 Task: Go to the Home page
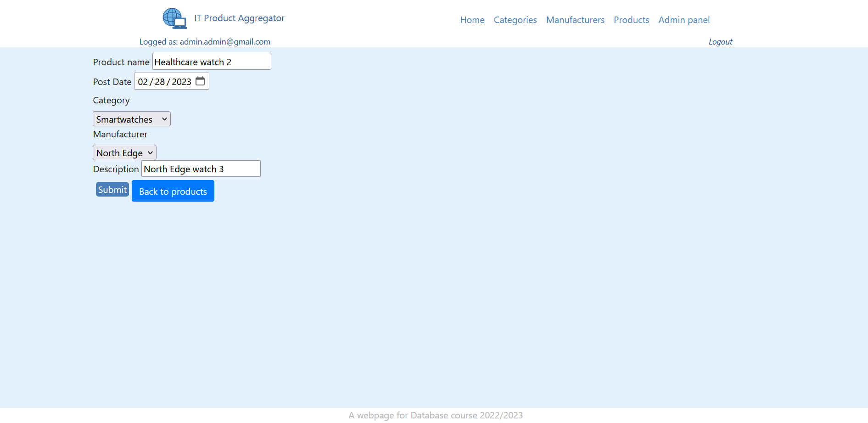[x=472, y=20]
